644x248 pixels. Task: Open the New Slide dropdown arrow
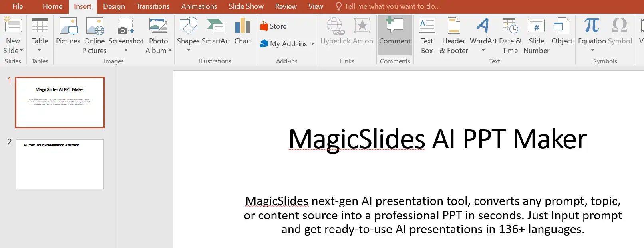point(22,51)
